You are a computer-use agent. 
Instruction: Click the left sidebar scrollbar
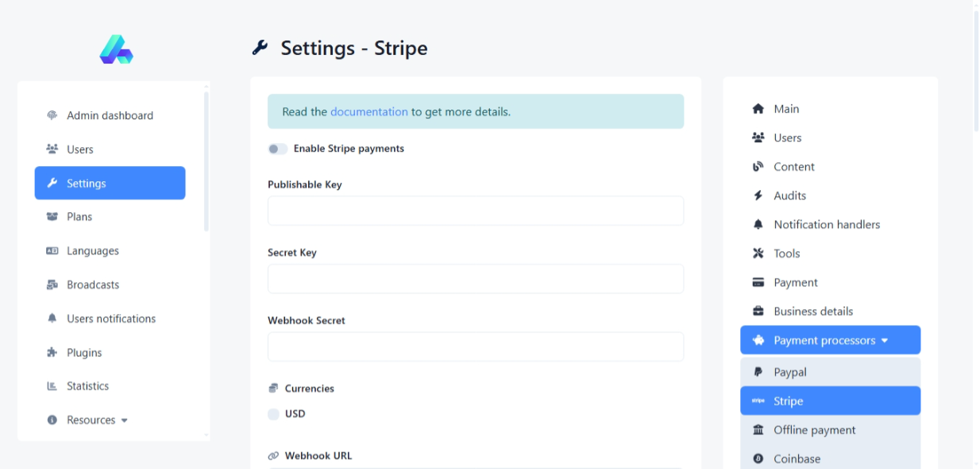point(206,159)
